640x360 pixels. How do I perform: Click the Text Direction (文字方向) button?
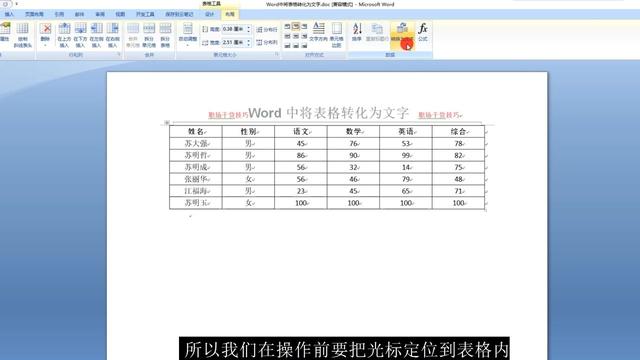coord(318,32)
